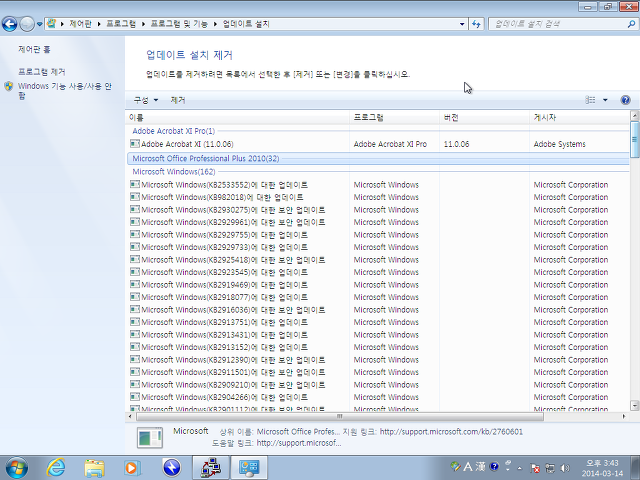Select security update KB2929961 row
This screenshot has width=640, height=480.
pos(378,222)
